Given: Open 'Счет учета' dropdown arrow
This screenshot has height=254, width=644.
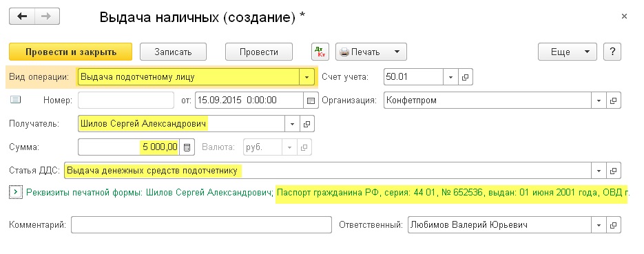Looking at the screenshot, I should pyautogui.click(x=450, y=77).
